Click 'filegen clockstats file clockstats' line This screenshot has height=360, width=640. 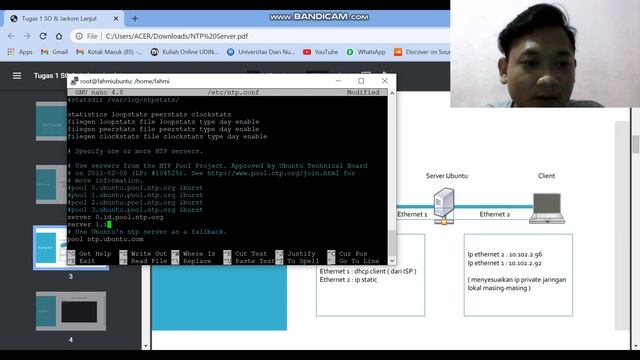[x=167, y=136]
